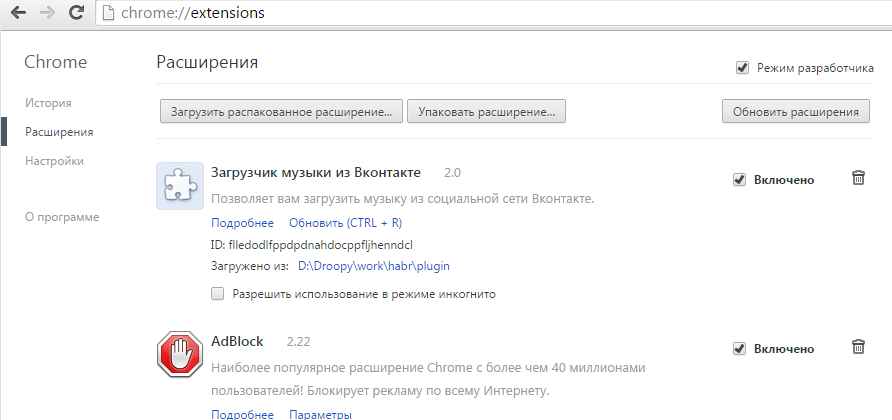Click version number 2.22 beside AdBlock
The width and height of the screenshot is (892, 420).
[299, 342]
